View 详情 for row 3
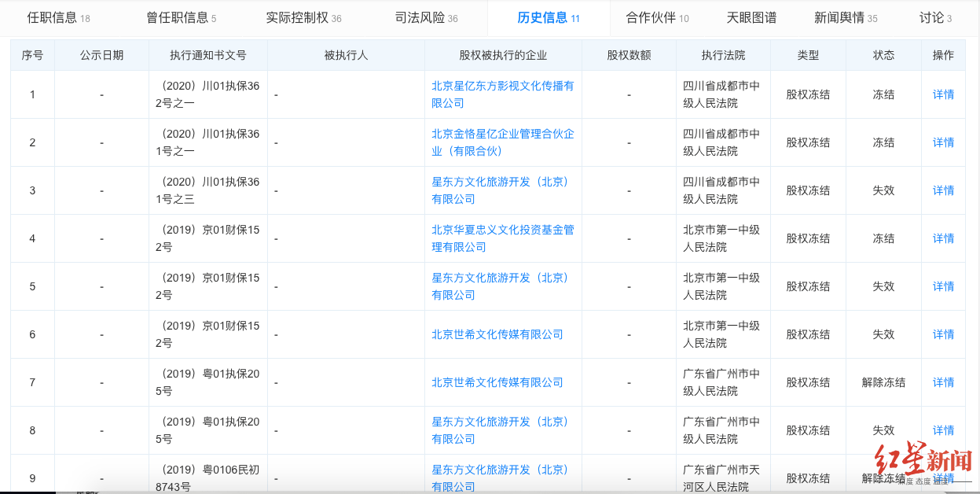This screenshot has height=494, width=980. tap(943, 190)
